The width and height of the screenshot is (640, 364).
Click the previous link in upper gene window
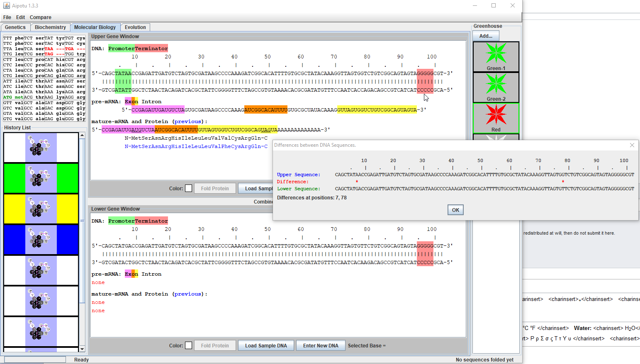click(187, 121)
